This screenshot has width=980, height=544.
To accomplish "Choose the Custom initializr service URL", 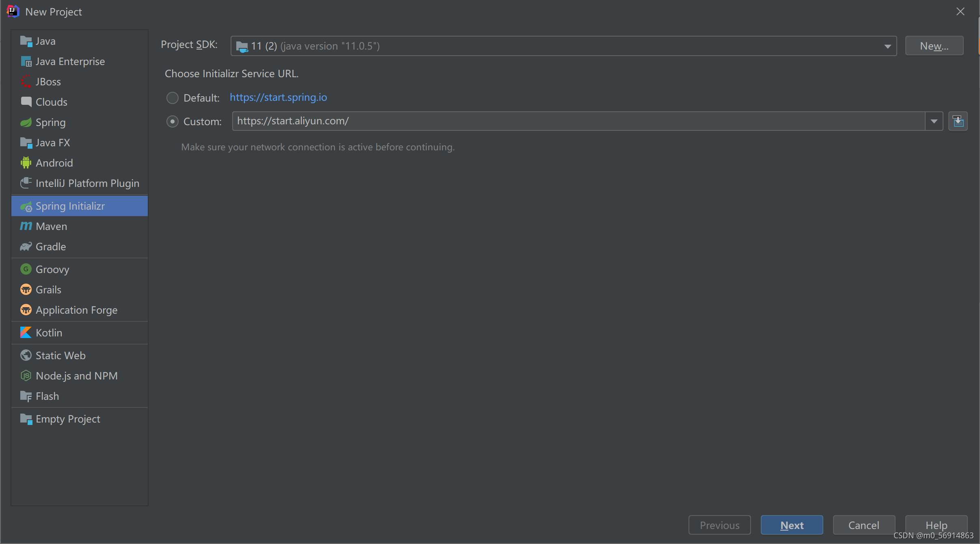I will click(172, 121).
